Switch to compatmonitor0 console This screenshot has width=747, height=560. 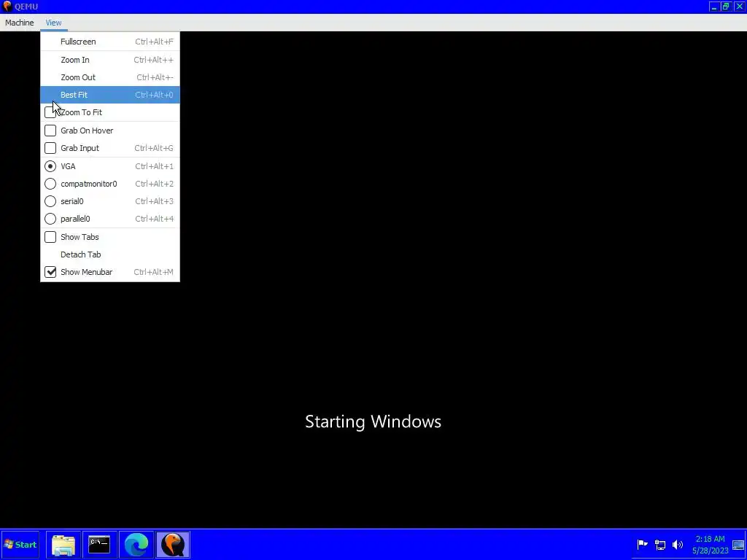point(110,184)
